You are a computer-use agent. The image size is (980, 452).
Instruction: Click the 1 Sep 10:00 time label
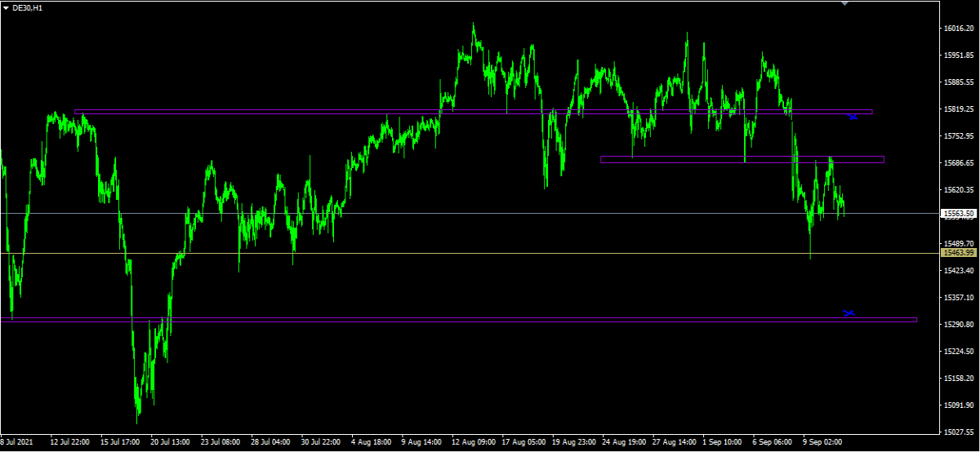724,442
